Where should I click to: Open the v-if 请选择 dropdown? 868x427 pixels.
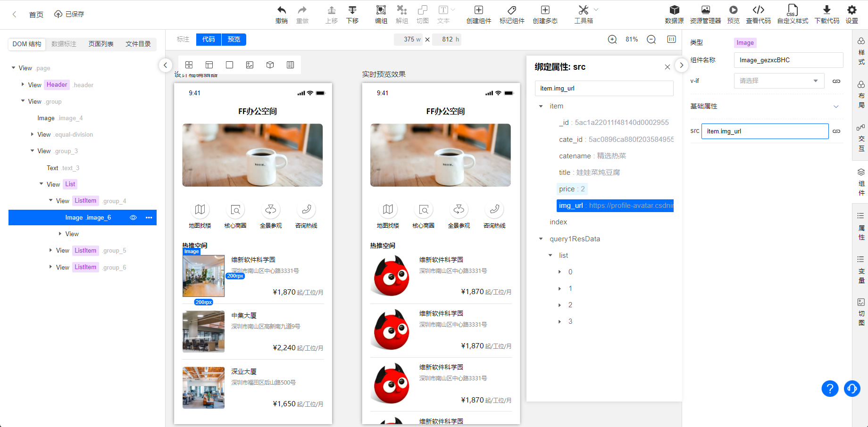tap(779, 81)
